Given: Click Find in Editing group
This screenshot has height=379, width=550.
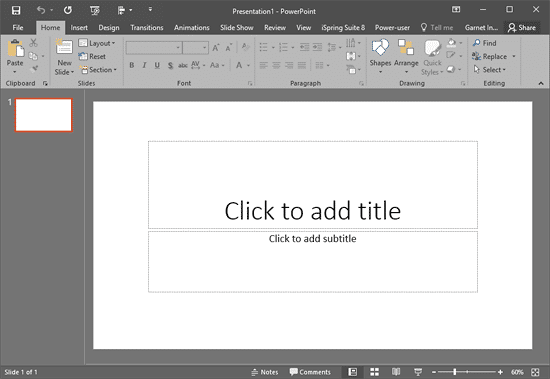Looking at the screenshot, I should (484, 43).
